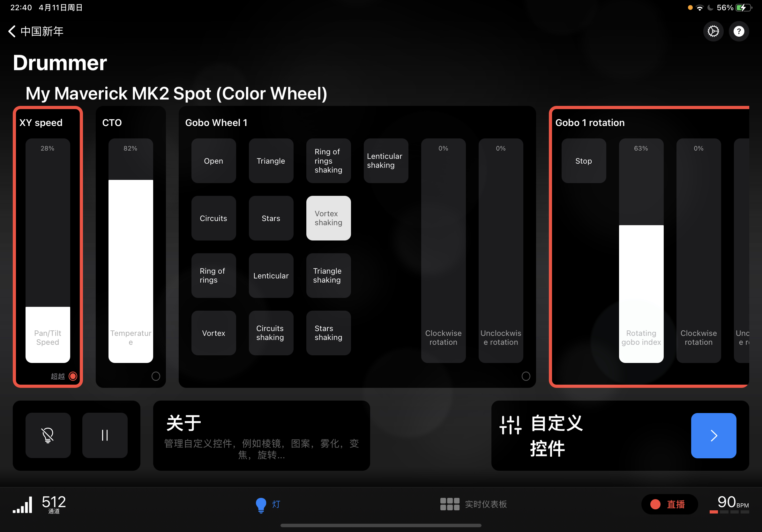Switch to the 实时仪表板 tab

click(x=474, y=504)
